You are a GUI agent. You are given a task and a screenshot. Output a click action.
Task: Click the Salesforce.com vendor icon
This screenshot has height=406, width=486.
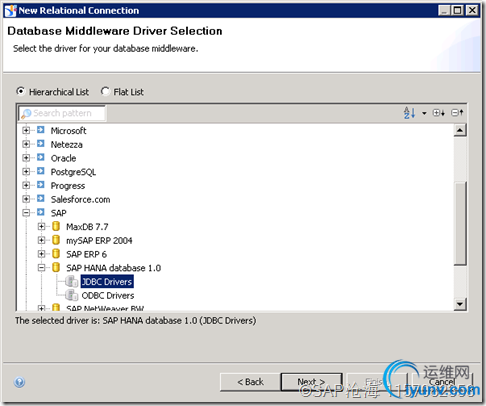(x=41, y=198)
